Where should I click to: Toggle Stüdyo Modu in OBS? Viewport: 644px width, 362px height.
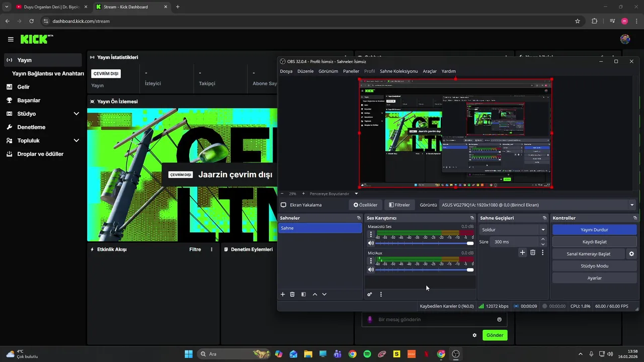(x=594, y=266)
